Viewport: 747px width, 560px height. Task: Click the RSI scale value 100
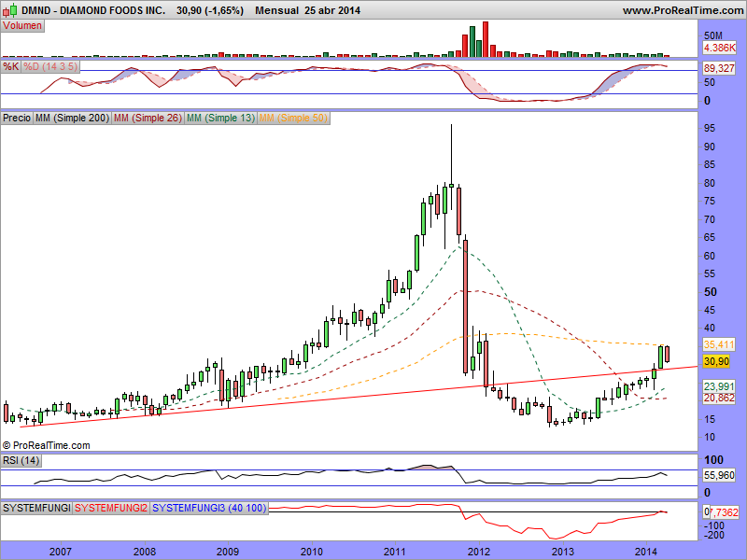[x=713, y=460]
